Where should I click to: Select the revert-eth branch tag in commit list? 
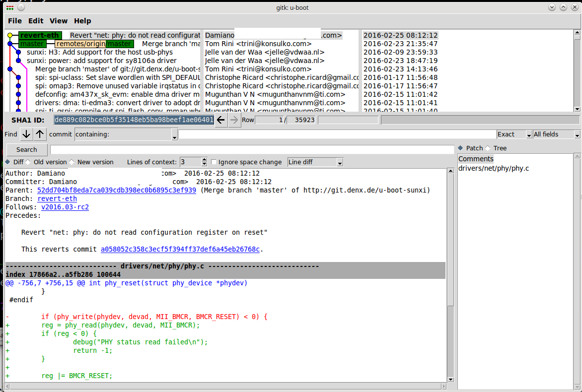pyautogui.click(x=40, y=35)
